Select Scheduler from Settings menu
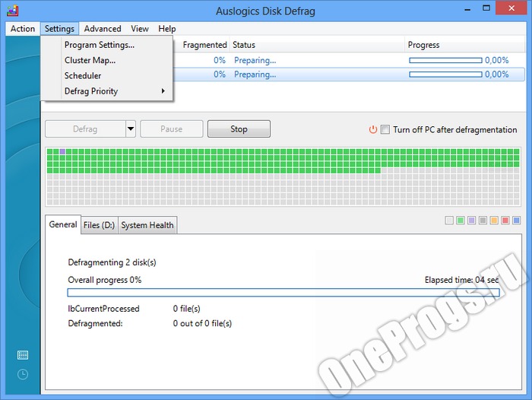This screenshot has height=400, width=532. (x=107, y=75)
